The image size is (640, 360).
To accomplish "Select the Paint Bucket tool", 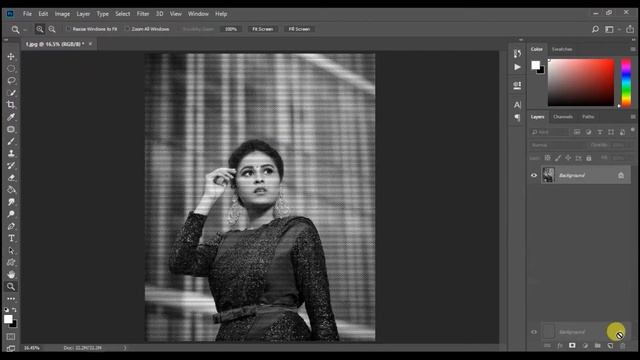I will 11,190.
